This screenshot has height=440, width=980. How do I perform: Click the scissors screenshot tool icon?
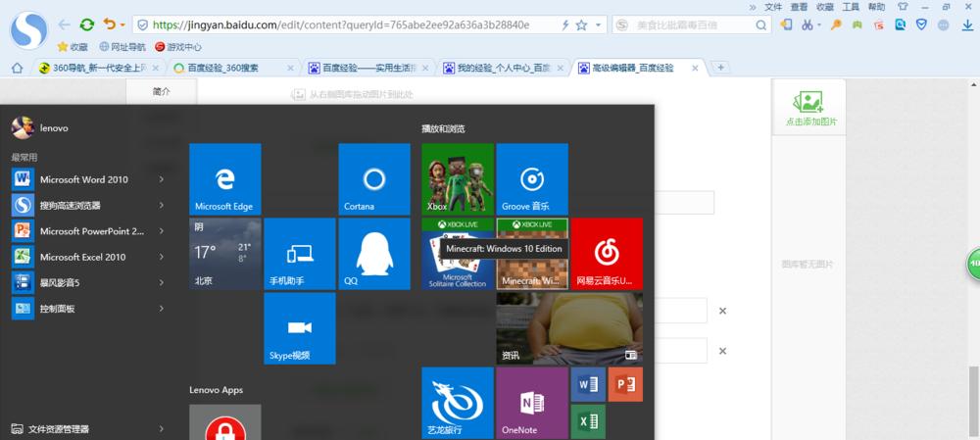click(x=808, y=25)
